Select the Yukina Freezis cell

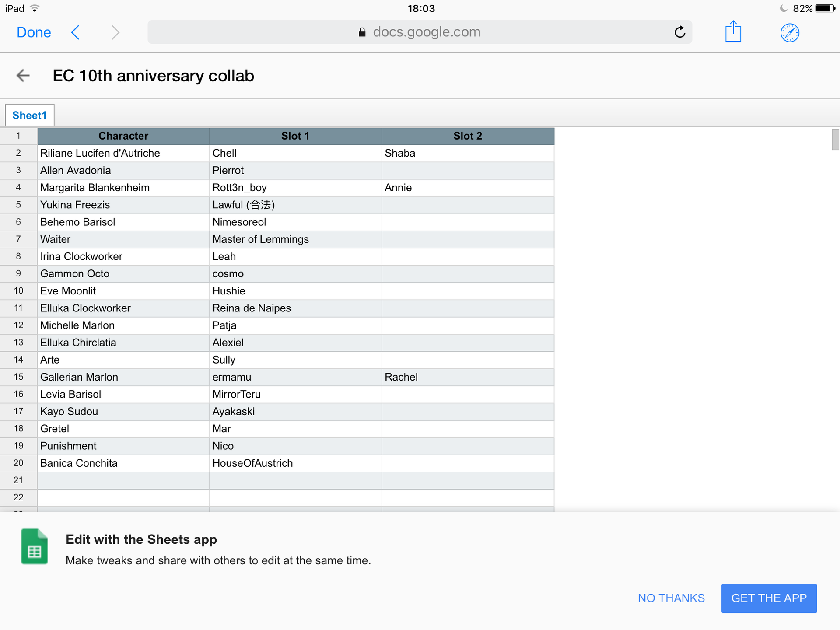(x=123, y=205)
